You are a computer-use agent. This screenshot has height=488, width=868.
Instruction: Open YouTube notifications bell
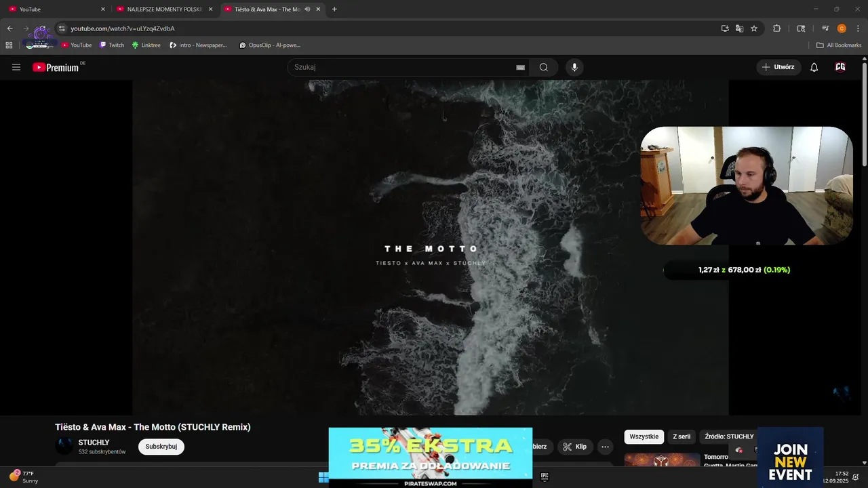[x=814, y=67]
